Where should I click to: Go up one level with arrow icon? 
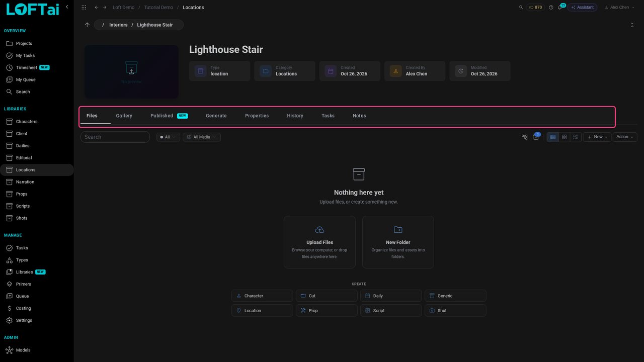[x=87, y=25]
